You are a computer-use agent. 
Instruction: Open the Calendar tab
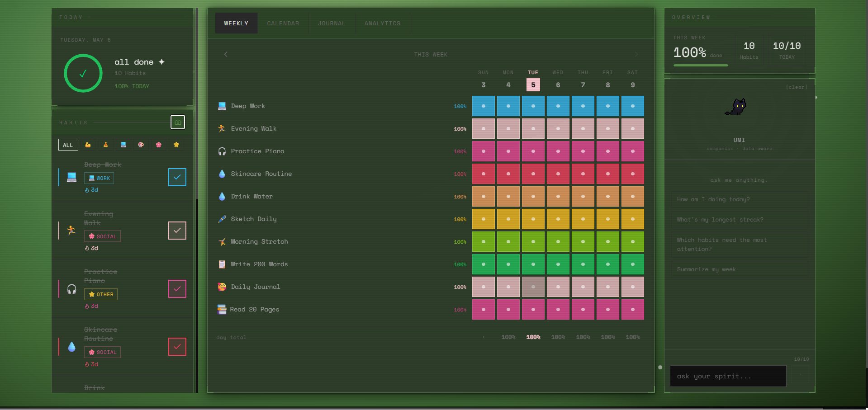click(x=283, y=23)
